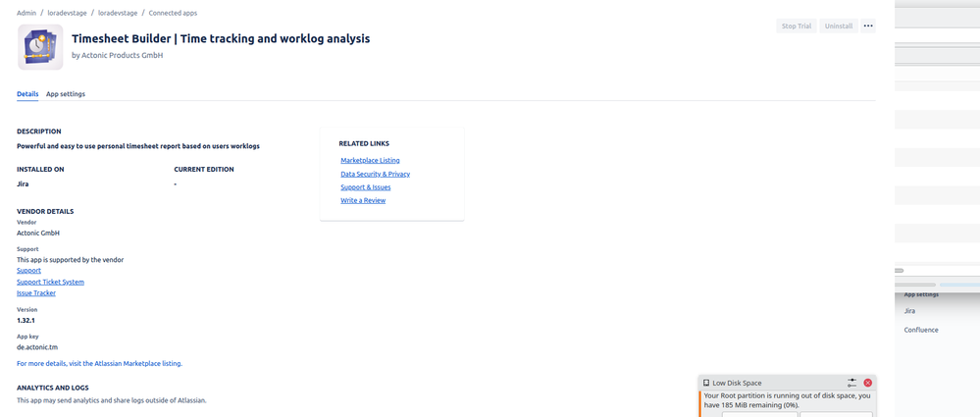Click the 'Low Disk Space' notification title
Viewport: 980px width, 417px height.
tap(737, 383)
